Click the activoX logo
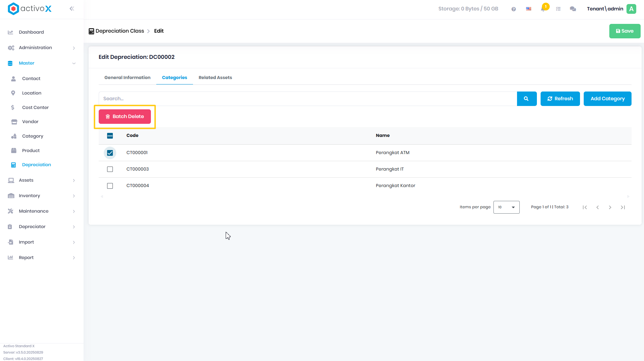644x361 pixels. [30, 9]
